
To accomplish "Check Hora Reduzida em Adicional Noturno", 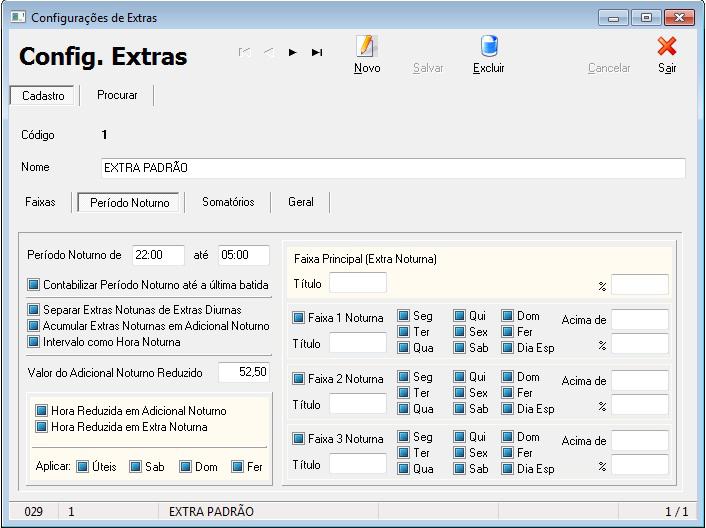I will (x=42, y=411).
